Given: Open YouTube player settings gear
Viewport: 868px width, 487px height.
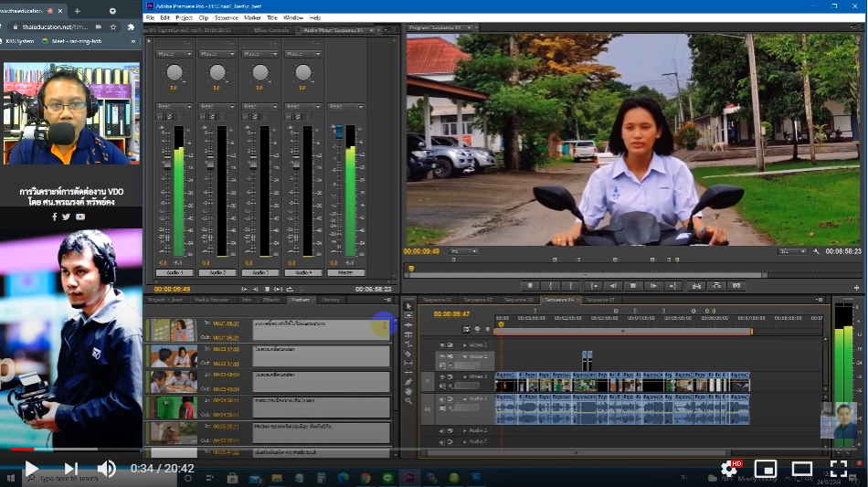Looking at the screenshot, I should coord(730,469).
